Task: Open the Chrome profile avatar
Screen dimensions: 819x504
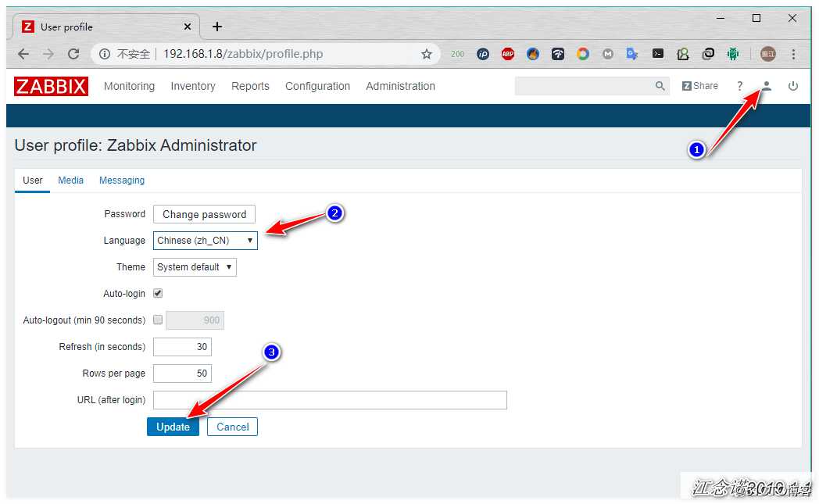Action: click(x=767, y=54)
